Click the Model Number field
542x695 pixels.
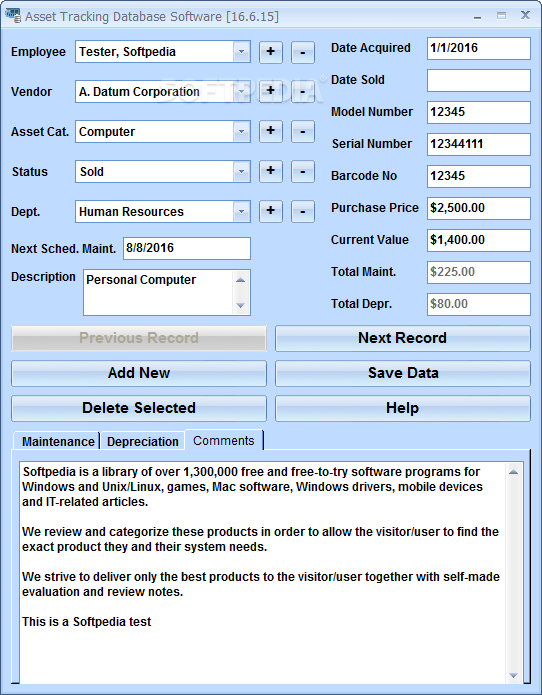[479, 112]
